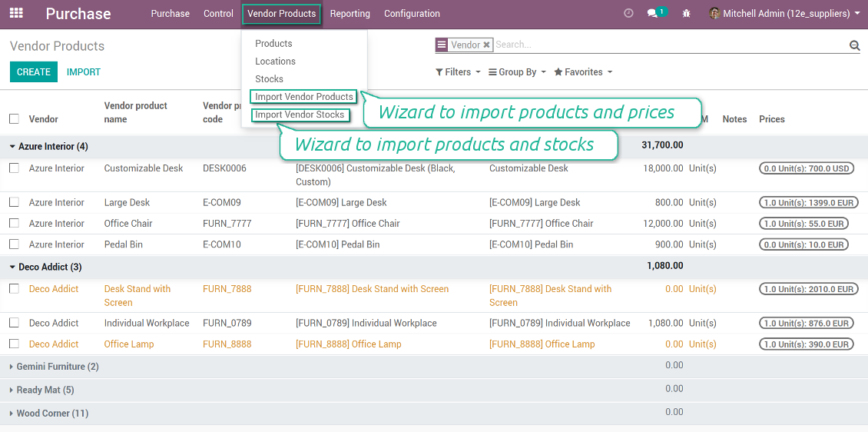Open the chat messages icon
This screenshot has height=432, width=868.
[653, 14]
